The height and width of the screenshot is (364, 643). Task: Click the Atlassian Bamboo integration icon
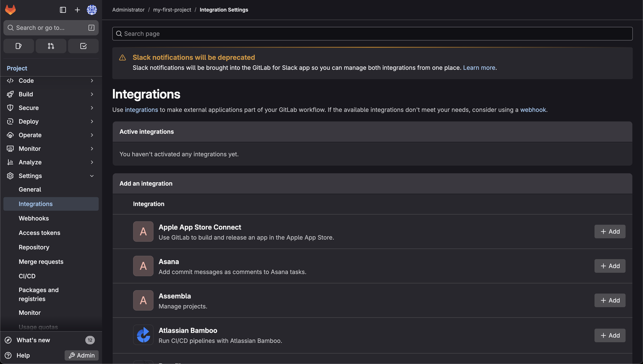pos(143,335)
